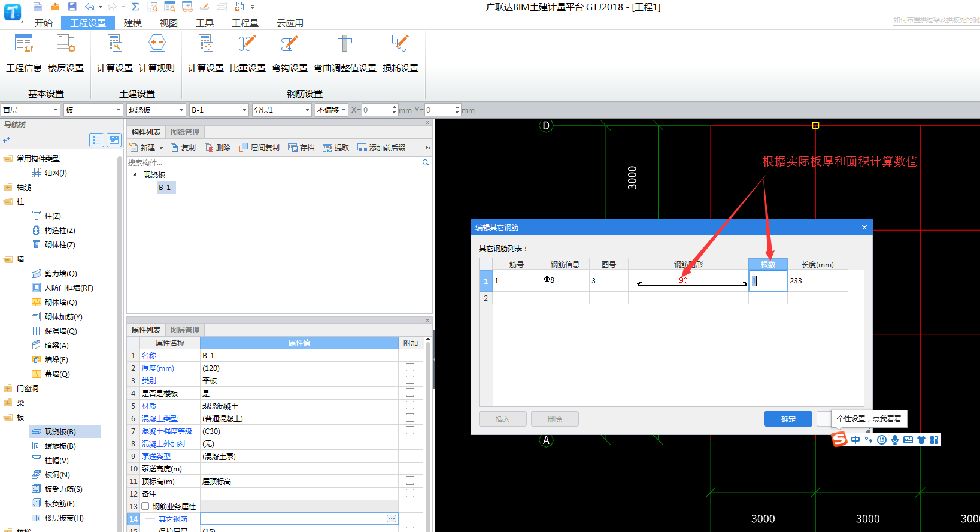Select 板受力筋(S) in navigation tree
980x532 pixels.
click(x=63, y=489)
